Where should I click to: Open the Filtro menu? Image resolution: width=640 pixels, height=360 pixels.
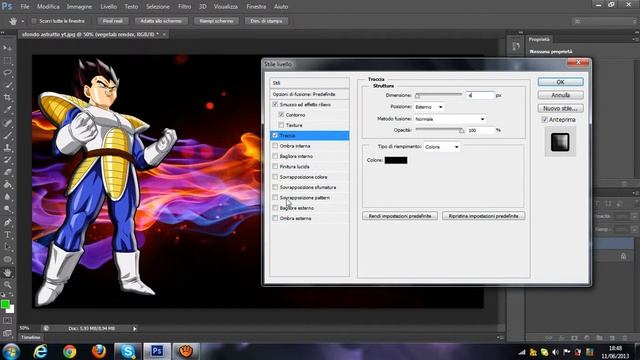(x=184, y=7)
